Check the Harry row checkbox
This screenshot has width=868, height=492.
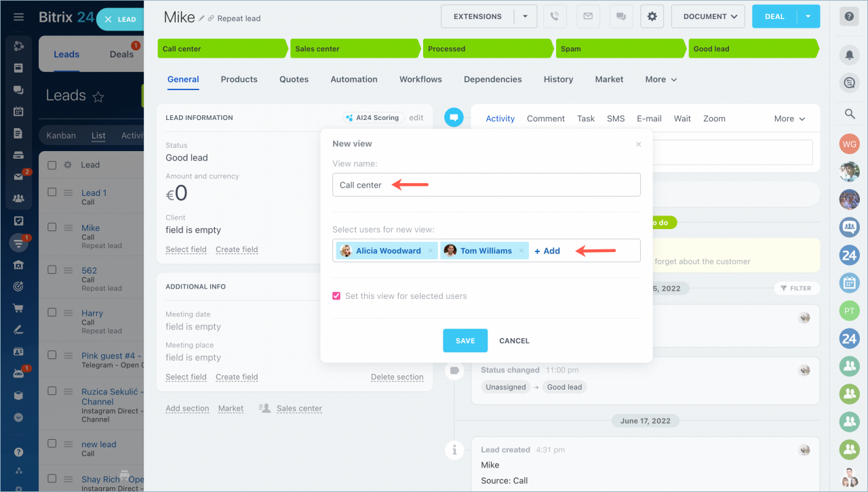tap(52, 312)
